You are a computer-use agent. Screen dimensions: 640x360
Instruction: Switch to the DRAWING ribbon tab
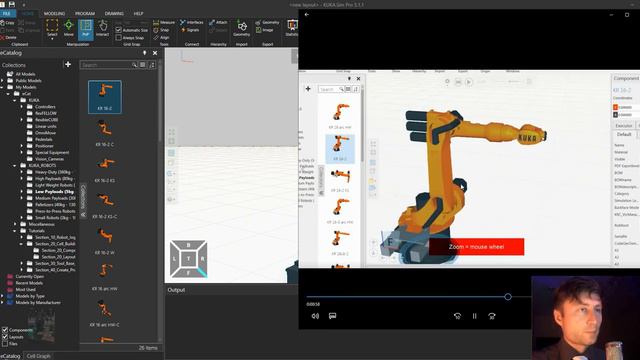pos(114,13)
